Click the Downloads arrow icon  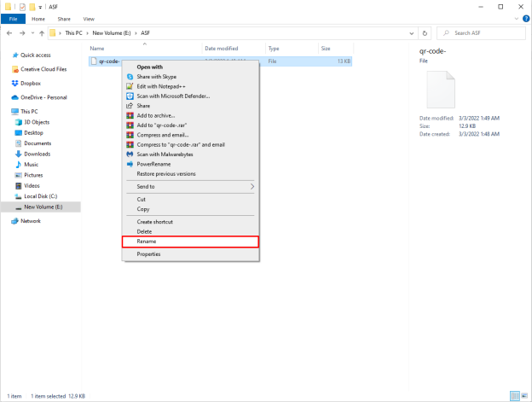19,154
